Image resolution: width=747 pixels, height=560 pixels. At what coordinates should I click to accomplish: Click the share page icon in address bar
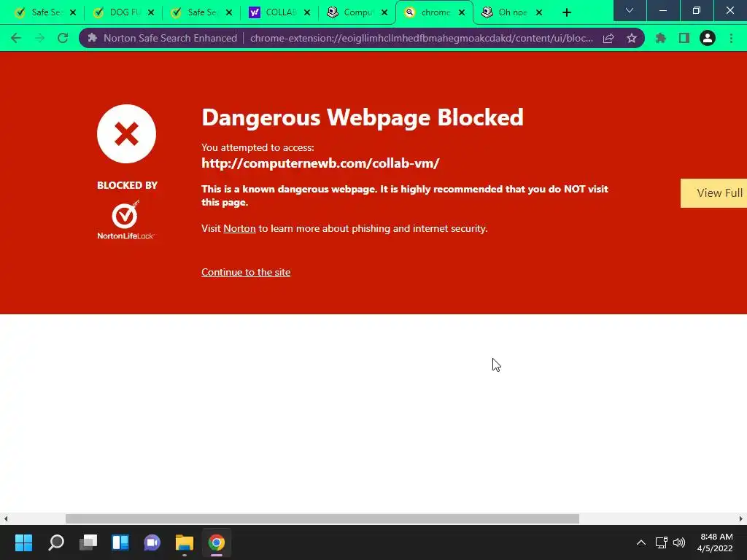pyautogui.click(x=608, y=38)
